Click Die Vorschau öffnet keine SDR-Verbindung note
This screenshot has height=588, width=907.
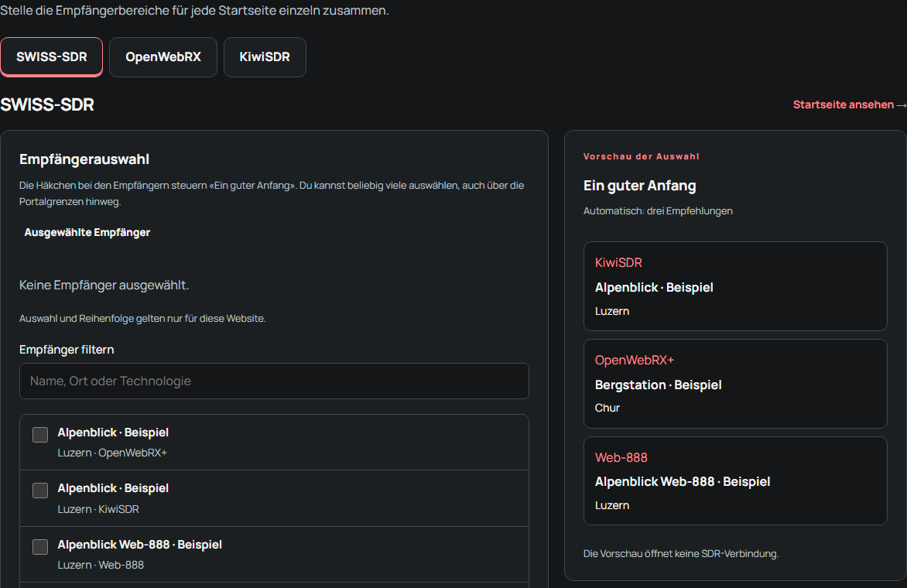click(681, 553)
